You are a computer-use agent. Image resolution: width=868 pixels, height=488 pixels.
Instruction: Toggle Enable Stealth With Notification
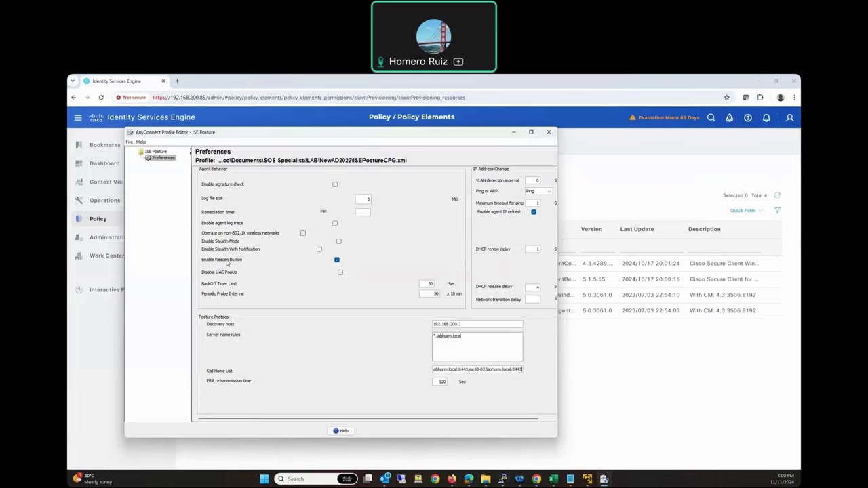[x=319, y=249]
